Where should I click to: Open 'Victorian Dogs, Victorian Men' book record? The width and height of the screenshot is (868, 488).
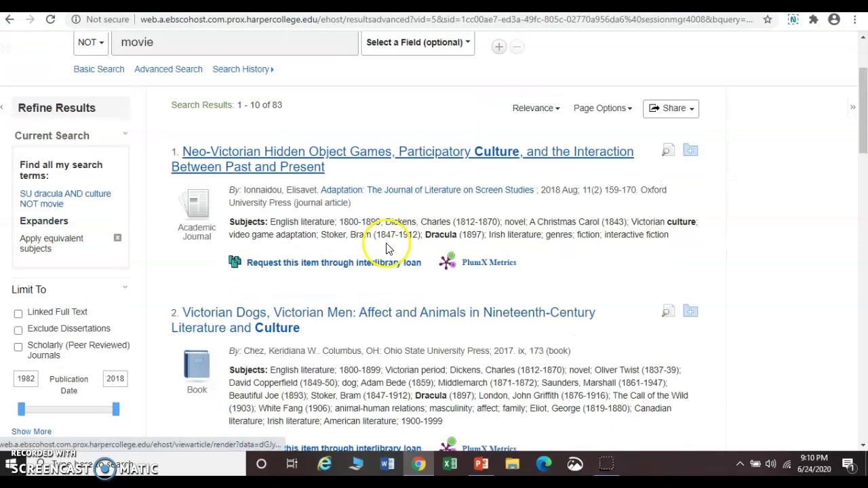tap(383, 320)
